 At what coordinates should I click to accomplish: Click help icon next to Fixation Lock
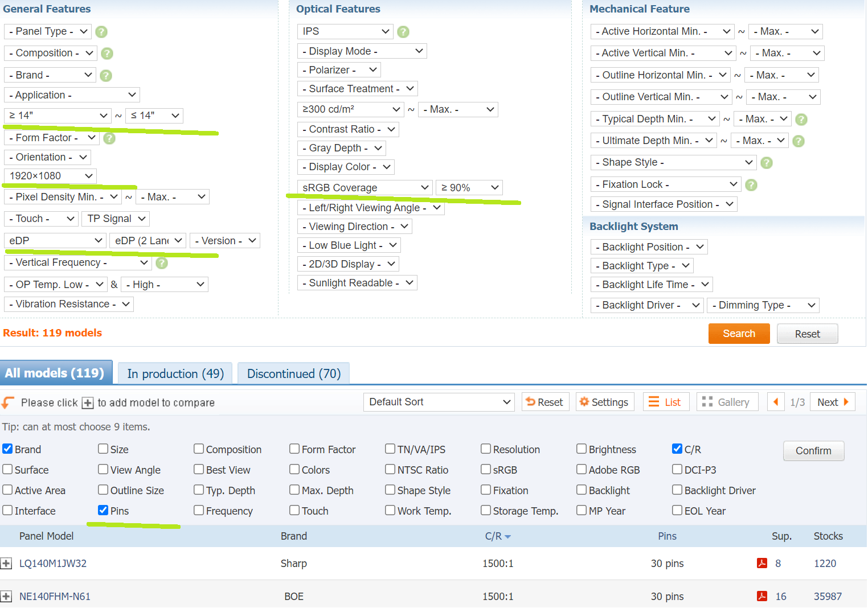pyautogui.click(x=751, y=185)
